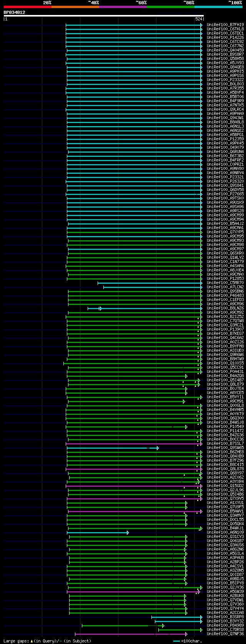Click the 100char scale bar in legend
The image size is (246, 644).
click(177, 641)
